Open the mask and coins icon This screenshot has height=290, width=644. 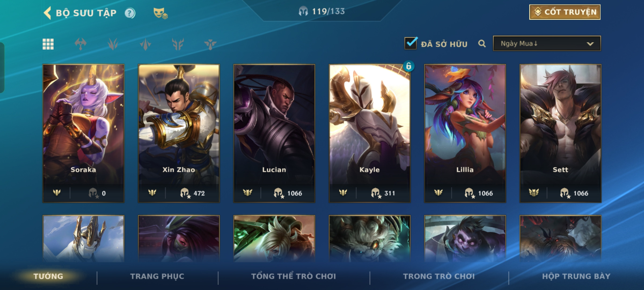[x=160, y=13]
